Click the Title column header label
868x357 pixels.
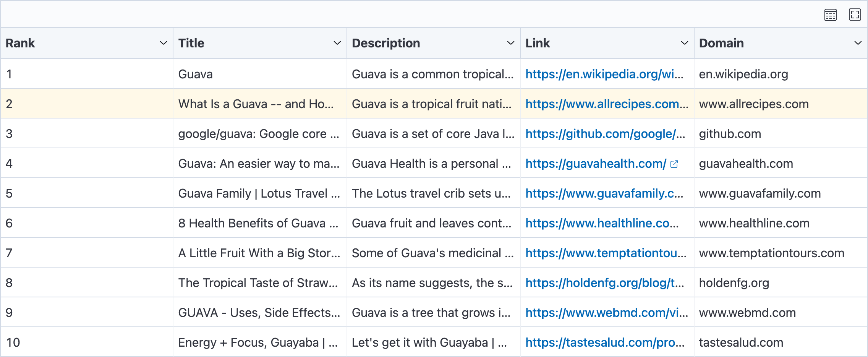191,43
